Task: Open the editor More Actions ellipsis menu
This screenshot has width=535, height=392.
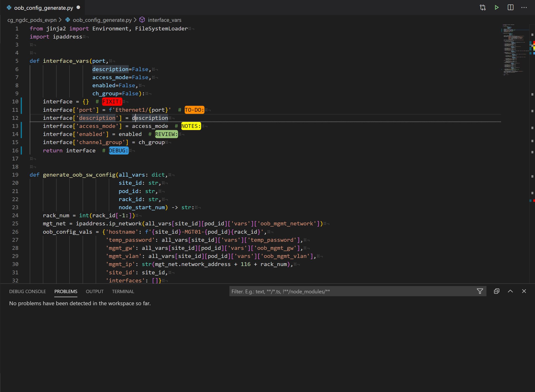Action: coord(524,8)
